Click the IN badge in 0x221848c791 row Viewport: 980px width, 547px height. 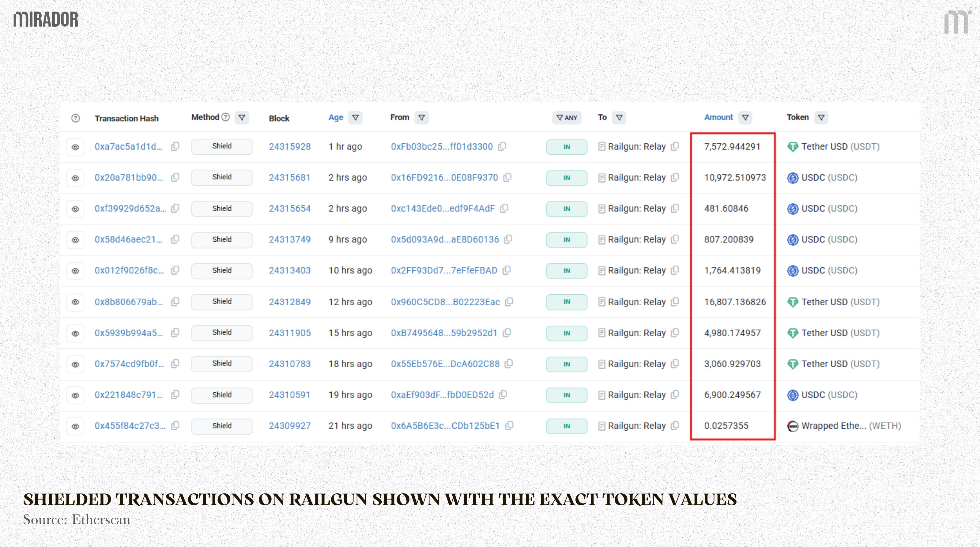567,395
